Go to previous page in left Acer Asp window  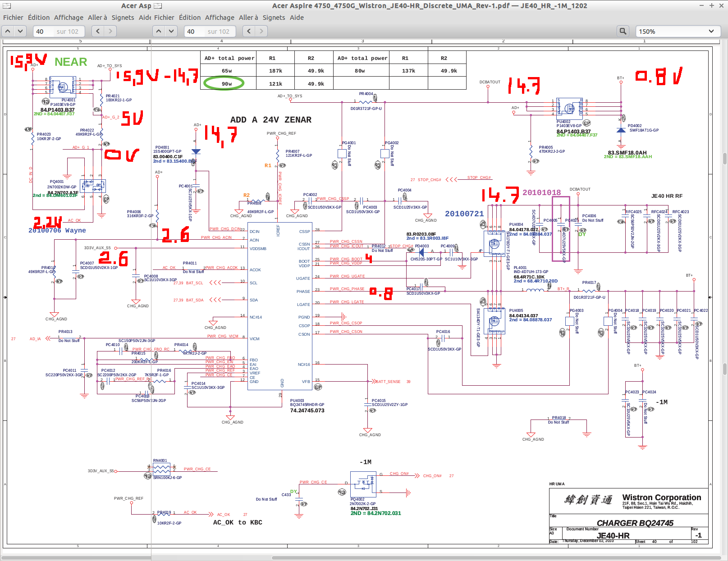click(x=8, y=31)
